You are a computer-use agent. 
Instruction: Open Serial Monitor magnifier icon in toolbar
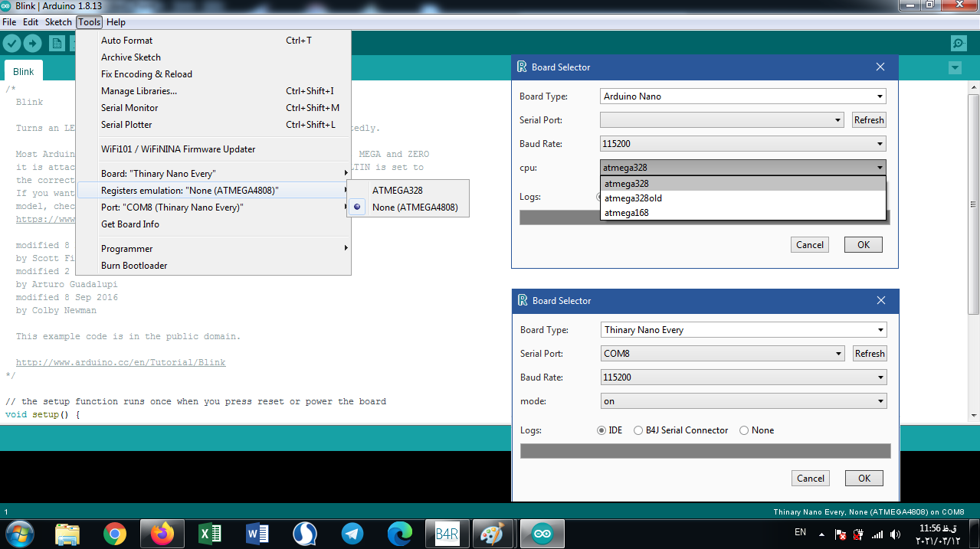pos(958,44)
